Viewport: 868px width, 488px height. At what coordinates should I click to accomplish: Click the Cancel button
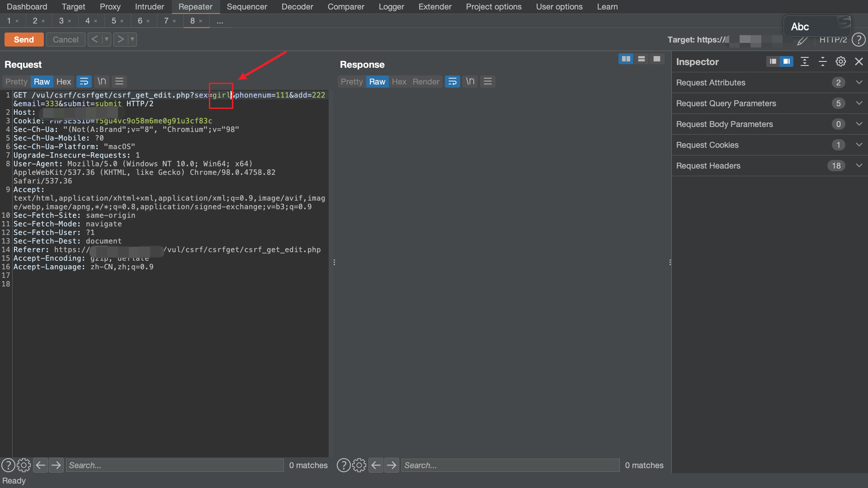66,40
